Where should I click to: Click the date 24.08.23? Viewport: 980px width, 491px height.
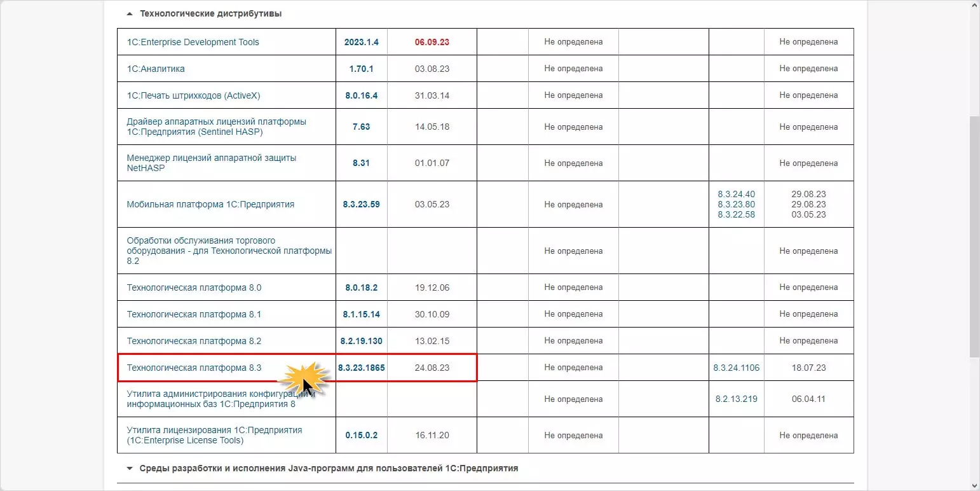(432, 368)
